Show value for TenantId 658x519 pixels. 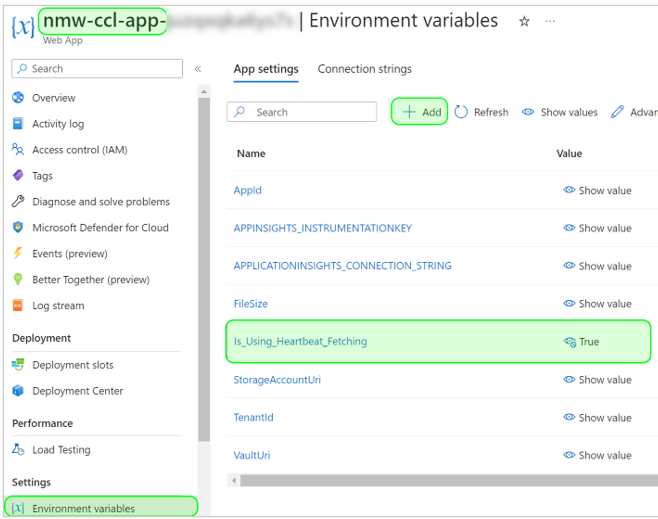[597, 418]
